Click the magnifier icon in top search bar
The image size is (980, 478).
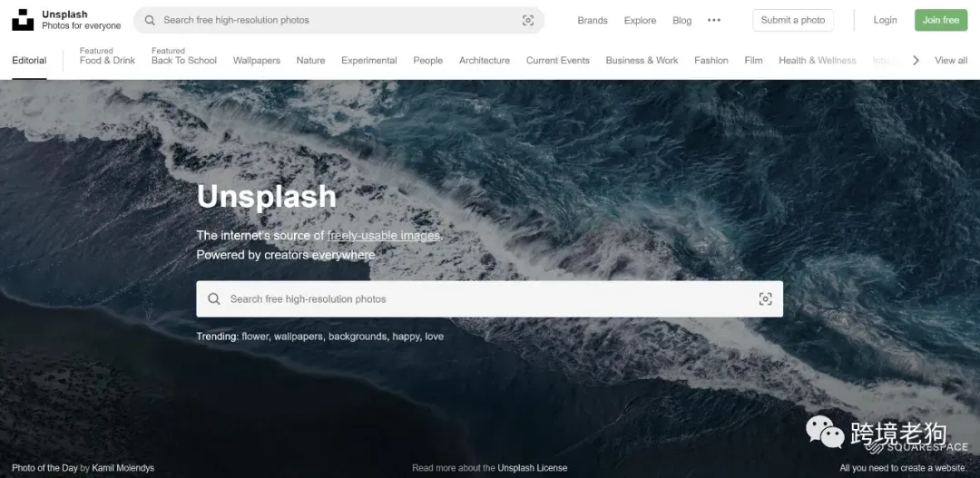(150, 20)
